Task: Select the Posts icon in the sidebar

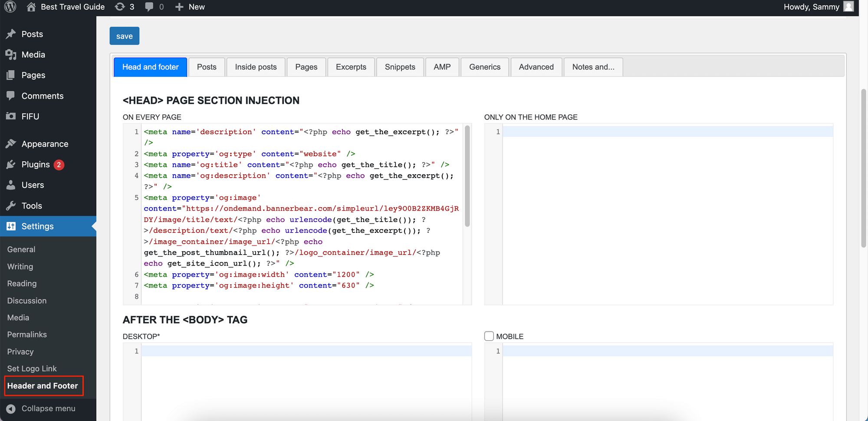Action: pos(11,34)
